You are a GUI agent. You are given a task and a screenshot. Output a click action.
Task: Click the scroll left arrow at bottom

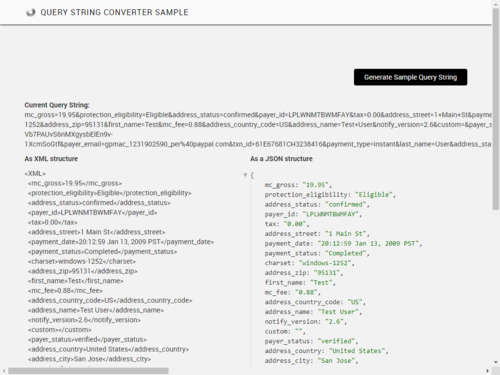[4, 371]
